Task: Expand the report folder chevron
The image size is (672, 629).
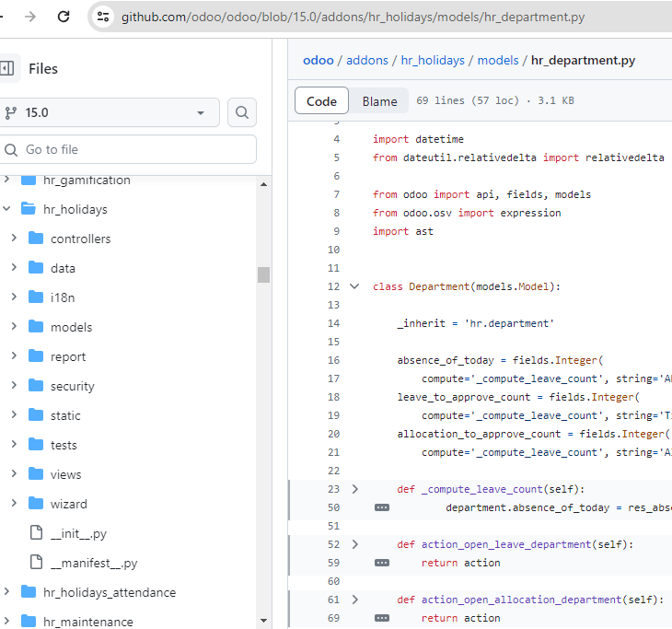Action: [14, 355]
